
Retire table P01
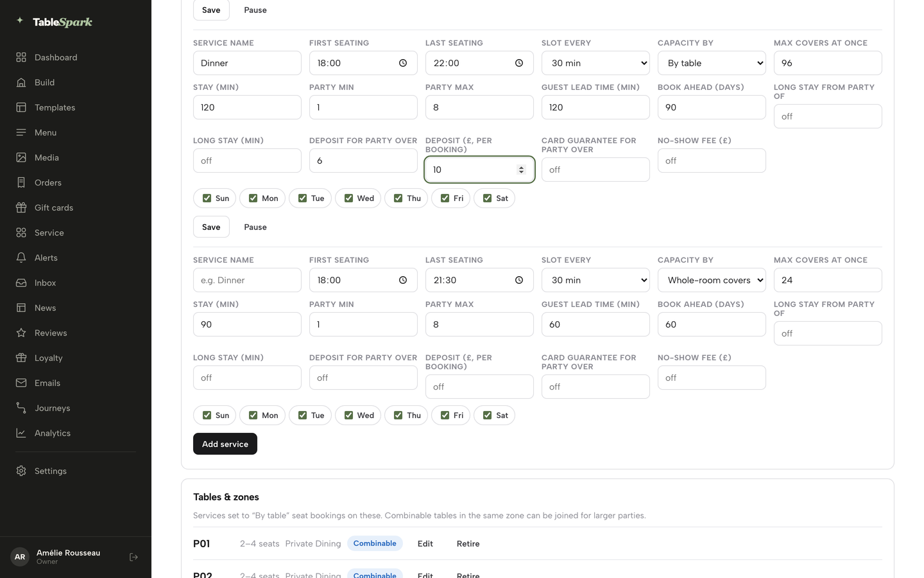tap(468, 543)
